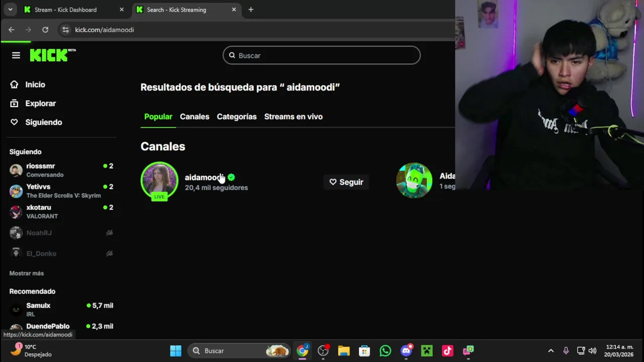Switch to Streams en vivo tab
The width and height of the screenshot is (644, 362).
[x=293, y=116]
